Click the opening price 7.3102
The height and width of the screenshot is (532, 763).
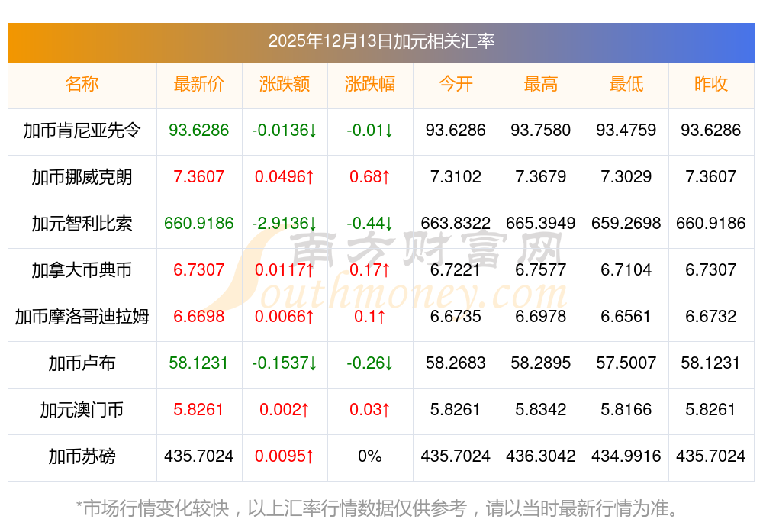456,176
